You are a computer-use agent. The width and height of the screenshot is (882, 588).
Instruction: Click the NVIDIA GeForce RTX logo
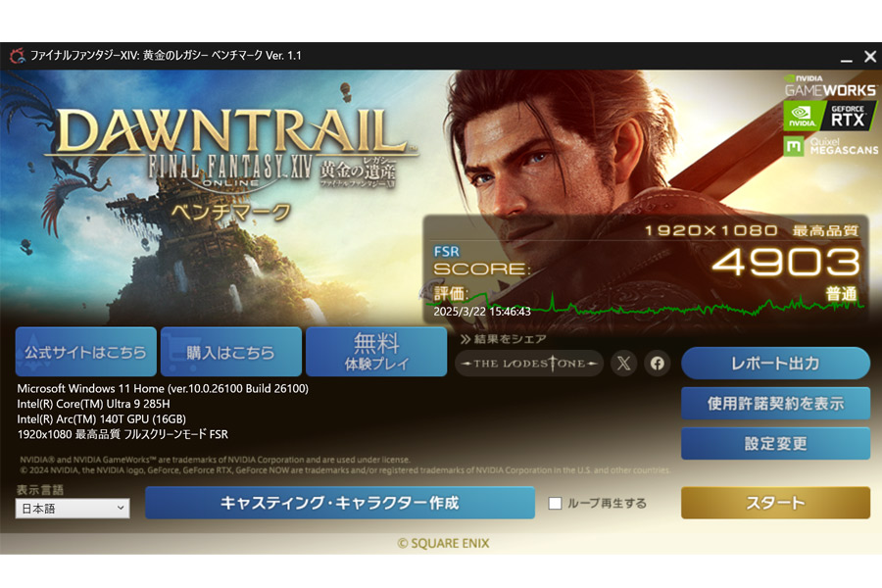[829, 116]
